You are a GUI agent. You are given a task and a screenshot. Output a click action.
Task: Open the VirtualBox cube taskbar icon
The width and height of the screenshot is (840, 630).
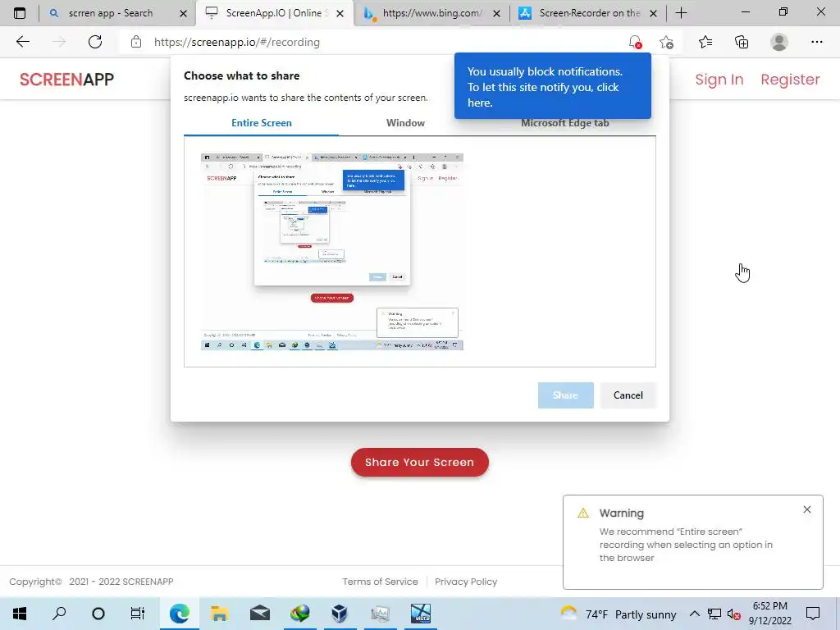340,614
